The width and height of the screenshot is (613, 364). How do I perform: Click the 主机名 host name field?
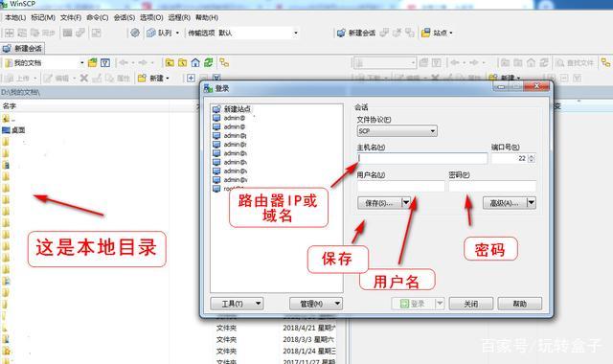pos(422,158)
